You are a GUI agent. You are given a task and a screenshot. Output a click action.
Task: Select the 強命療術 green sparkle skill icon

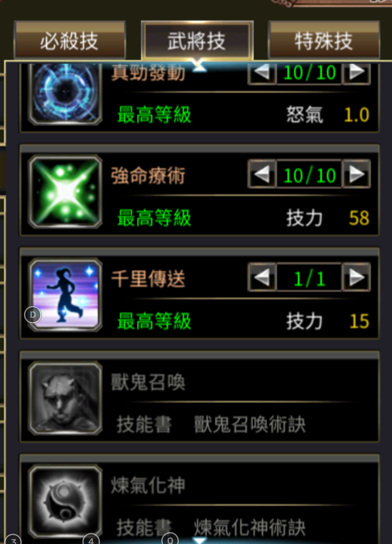65,192
